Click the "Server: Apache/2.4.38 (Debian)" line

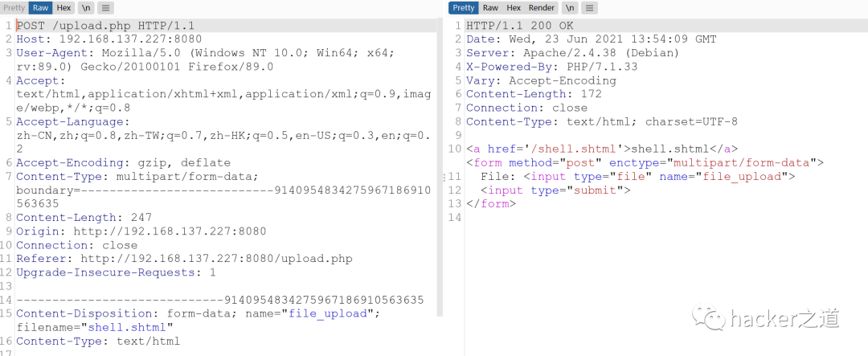(x=572, y=53)
